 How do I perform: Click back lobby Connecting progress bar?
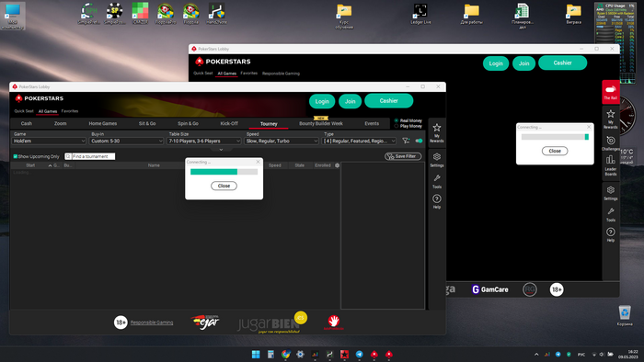[x=555, y=137]
